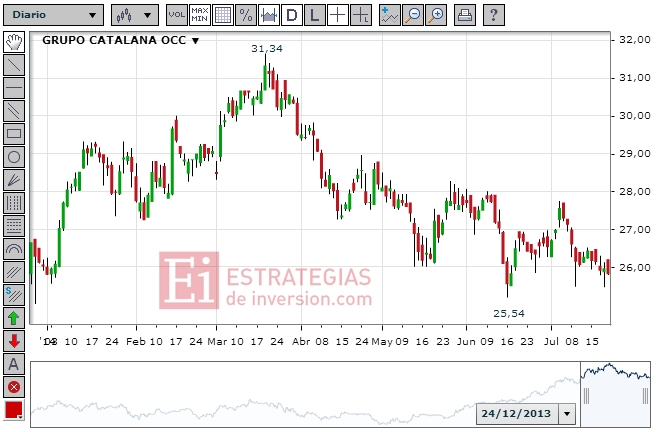Select the diagonal trend line tool
The image size is (656, 432).
click(x=14, y=65)
